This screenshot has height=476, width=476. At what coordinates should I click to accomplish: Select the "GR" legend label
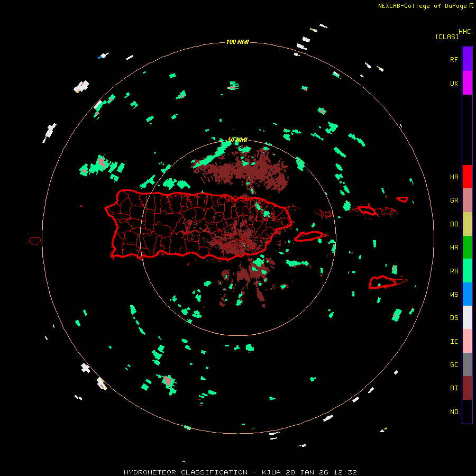pyautogui.click(x=454, y=200)
